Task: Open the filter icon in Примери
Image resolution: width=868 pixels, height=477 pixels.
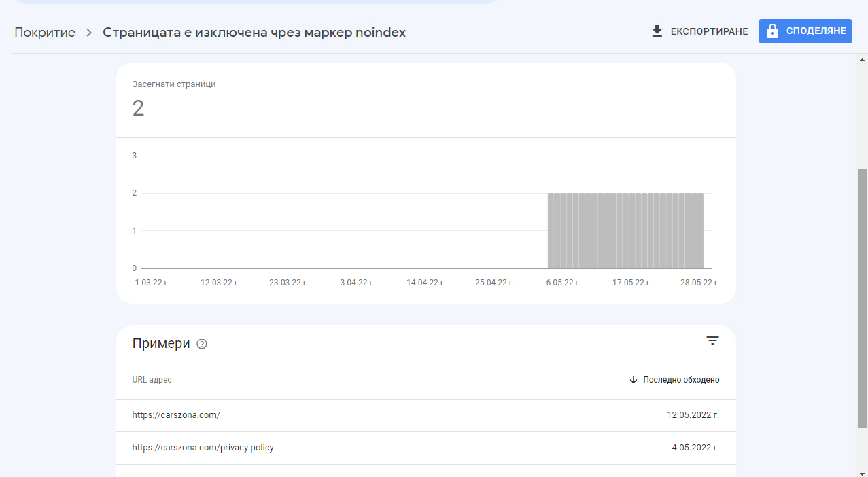Action: click(x=712, y=340)
